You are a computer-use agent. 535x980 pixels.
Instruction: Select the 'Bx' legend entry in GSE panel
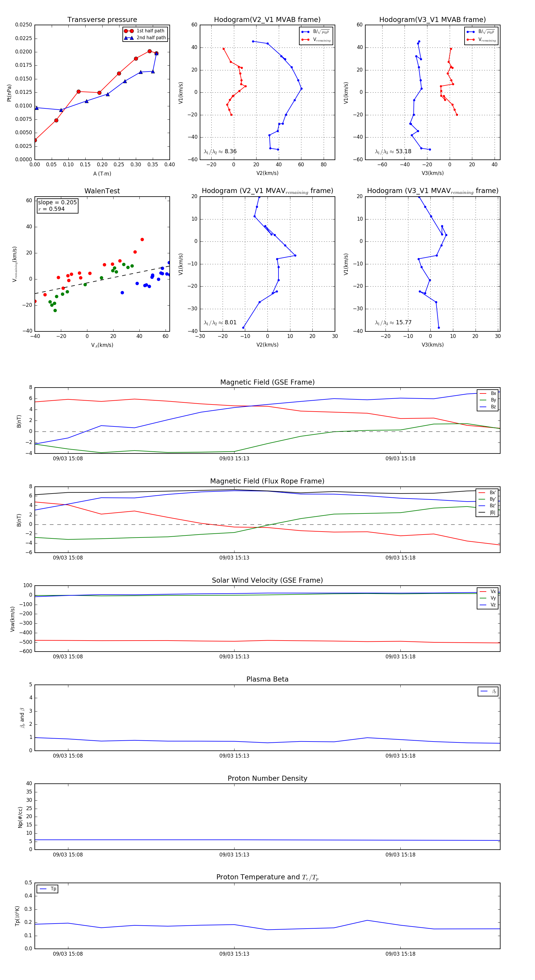click(488, 393)
